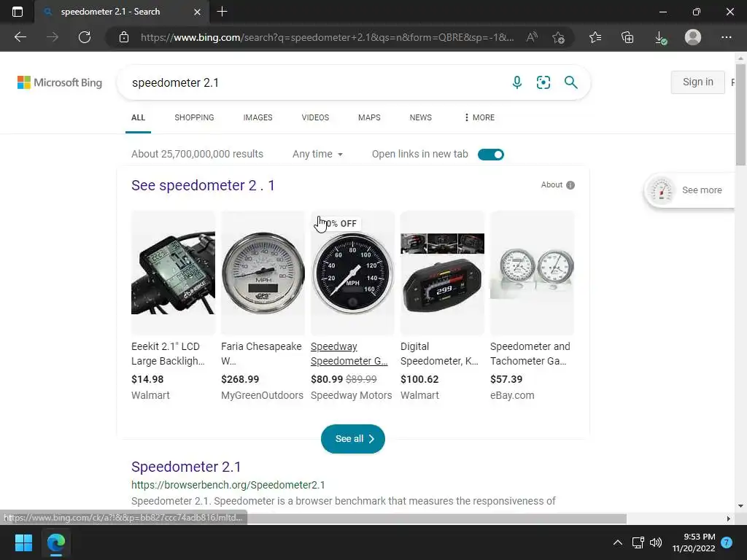Screen dimensions: 747x560
Task: Click the MyGreenOutdoors seller name
Action: 262,395
